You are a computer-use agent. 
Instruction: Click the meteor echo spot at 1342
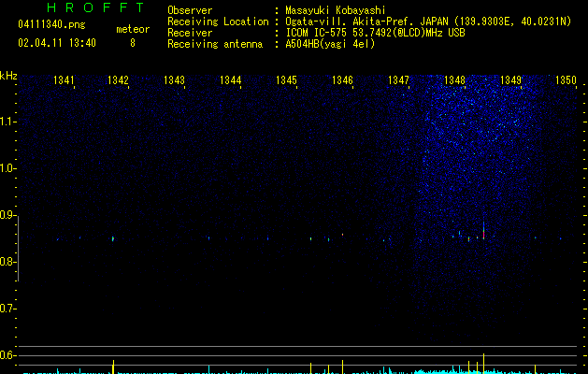click(x=113, y=238)
